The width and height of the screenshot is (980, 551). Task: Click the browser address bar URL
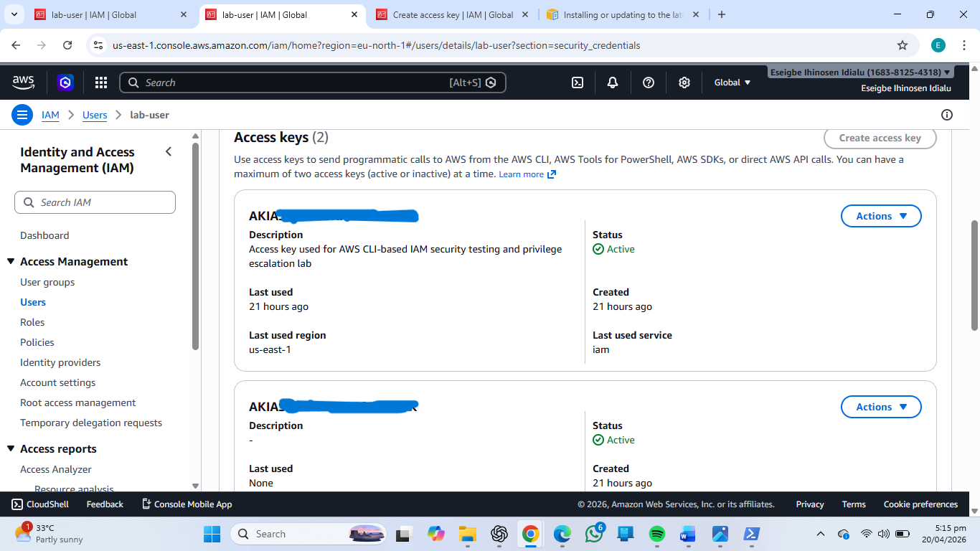click(376, 45)
